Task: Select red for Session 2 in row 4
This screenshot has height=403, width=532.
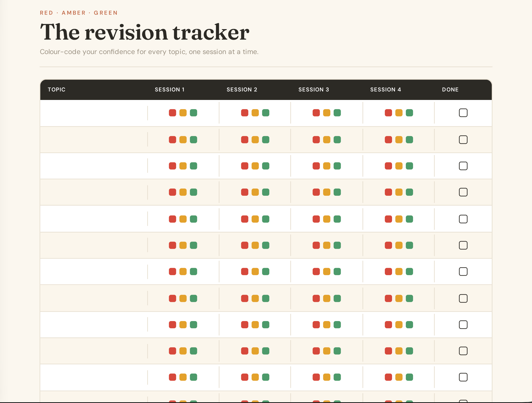Action: [x=245, y=192]
